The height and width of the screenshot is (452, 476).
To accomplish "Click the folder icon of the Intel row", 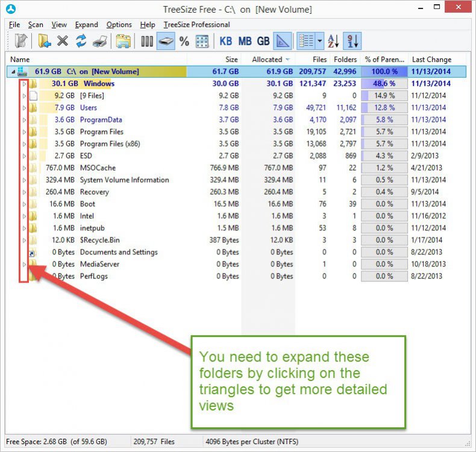I will (x=33, y=216).
